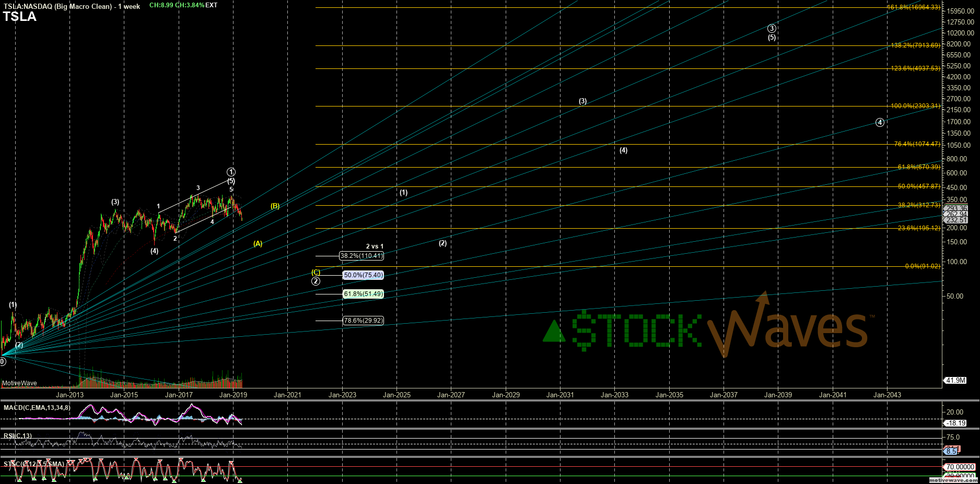Click the 38.2%(110.41) retracement label

[x=361, y=256]
